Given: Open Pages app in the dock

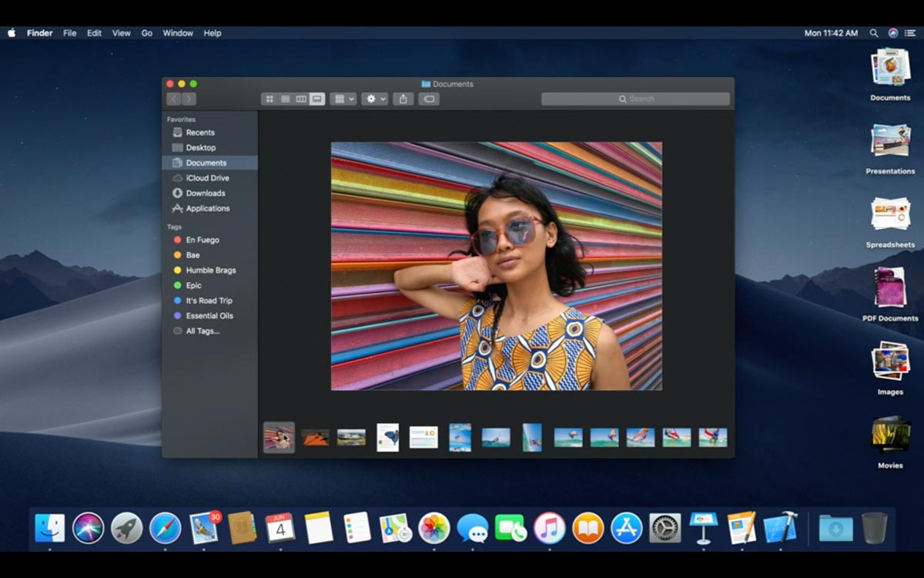Looking at the screenshot, I should click(742, 528).
